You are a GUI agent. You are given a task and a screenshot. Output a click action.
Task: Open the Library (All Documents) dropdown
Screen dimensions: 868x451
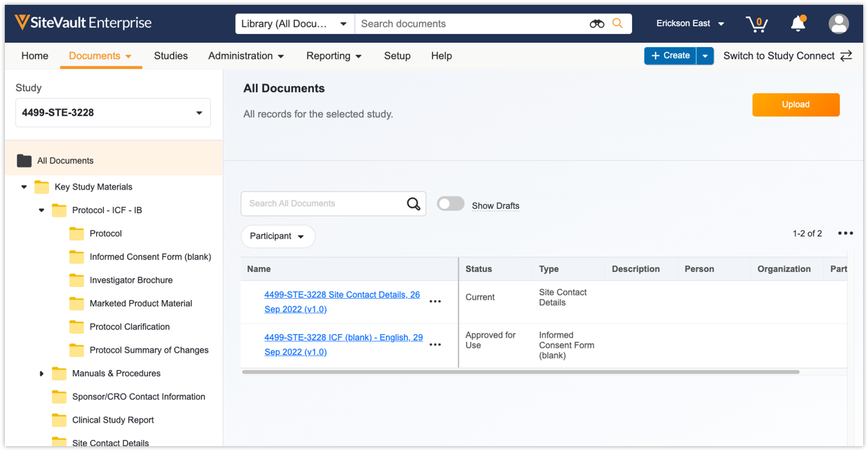coord(295,24)
